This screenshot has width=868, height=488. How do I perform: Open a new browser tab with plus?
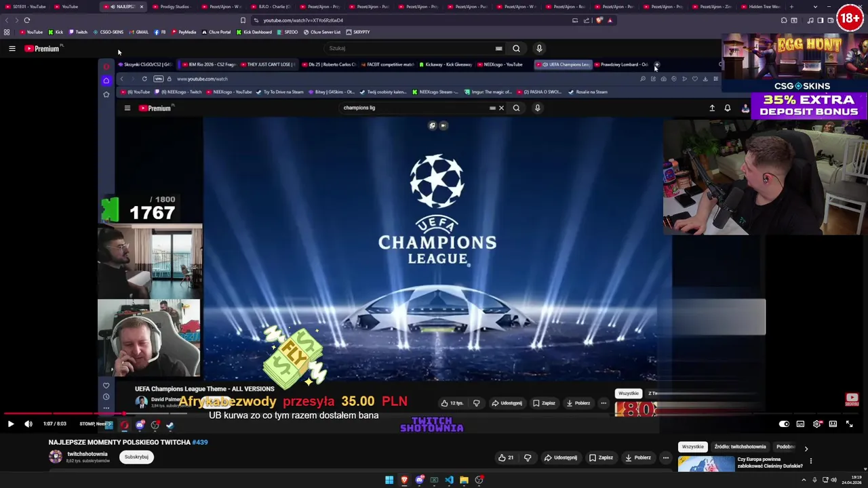pyautogui.click(x=791, y=7)
